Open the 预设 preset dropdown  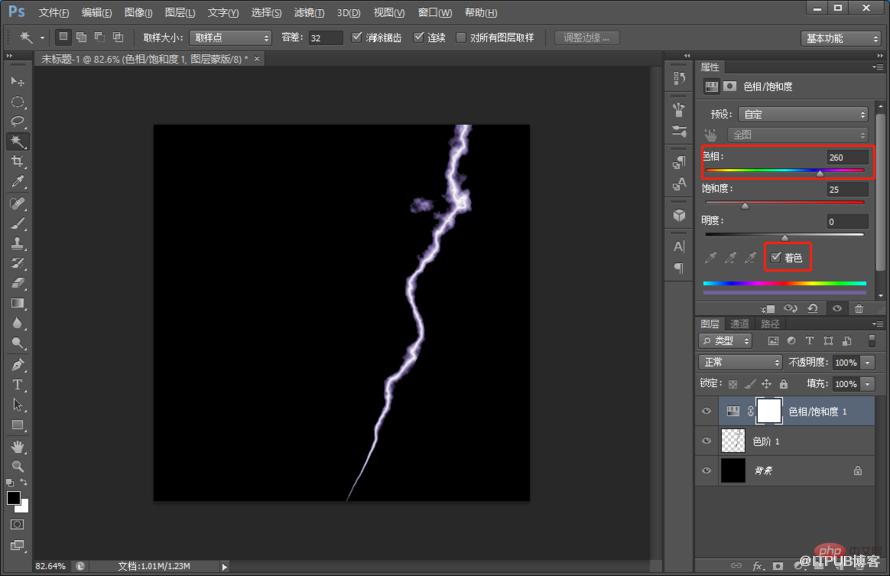pyautogui.click(x=803, y=115)
